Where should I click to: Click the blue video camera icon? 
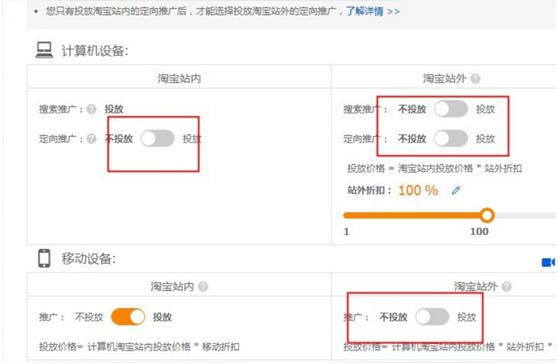548,262
